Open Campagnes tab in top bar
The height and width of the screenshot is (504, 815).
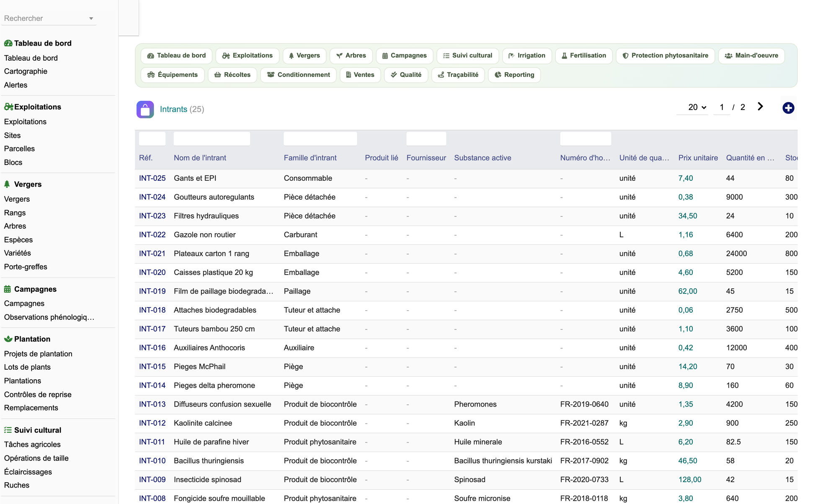[x=404, y=56]
